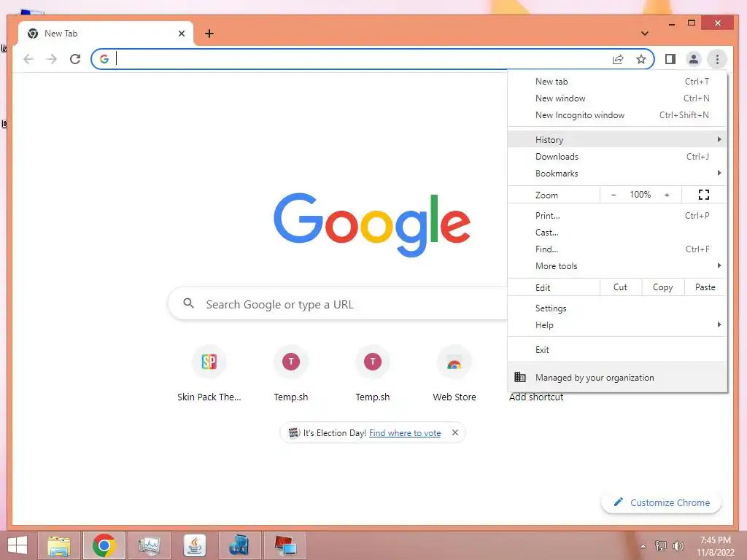The width and height of the screenshot is (747, 560).
Task: Expand the Bookmarks submenu
Action: (617, 173)
